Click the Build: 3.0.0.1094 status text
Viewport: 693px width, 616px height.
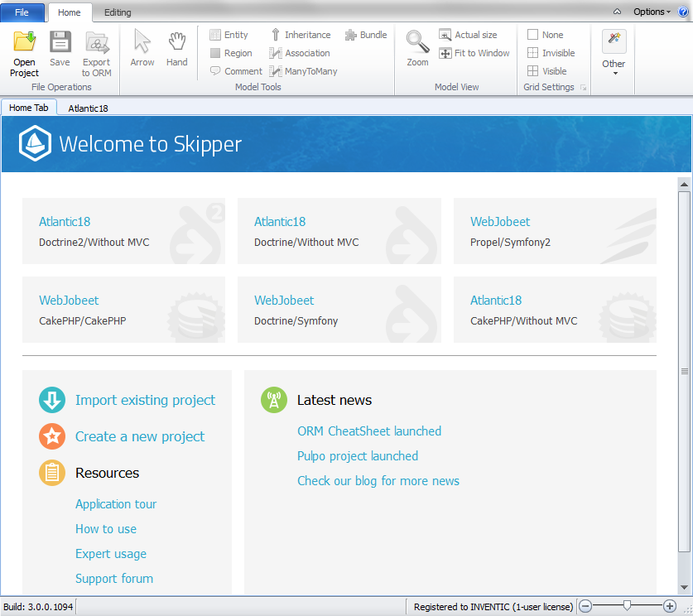[x=38, y=607]
